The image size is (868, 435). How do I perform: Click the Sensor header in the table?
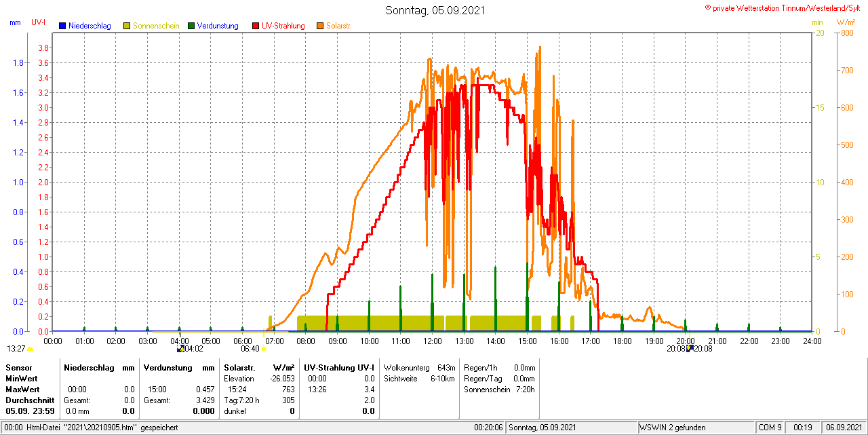point(19,367)
